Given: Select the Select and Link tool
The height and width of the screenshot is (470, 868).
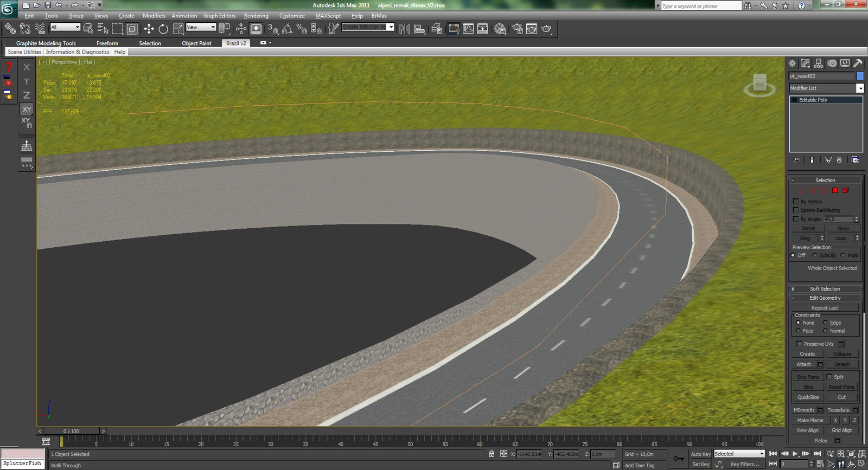Looking at the screenshot, I should pos(10,28).
